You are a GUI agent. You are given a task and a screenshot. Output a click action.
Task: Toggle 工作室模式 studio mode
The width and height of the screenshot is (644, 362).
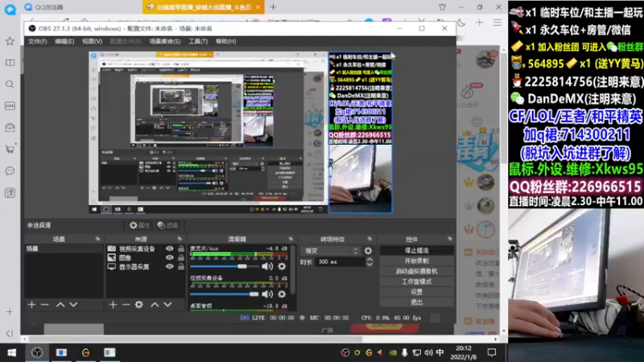tap(416, 282)
